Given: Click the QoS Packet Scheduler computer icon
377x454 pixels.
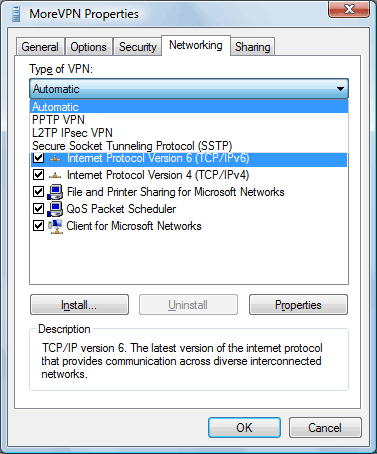Looking at the screenshot, I should click(55, 209).
